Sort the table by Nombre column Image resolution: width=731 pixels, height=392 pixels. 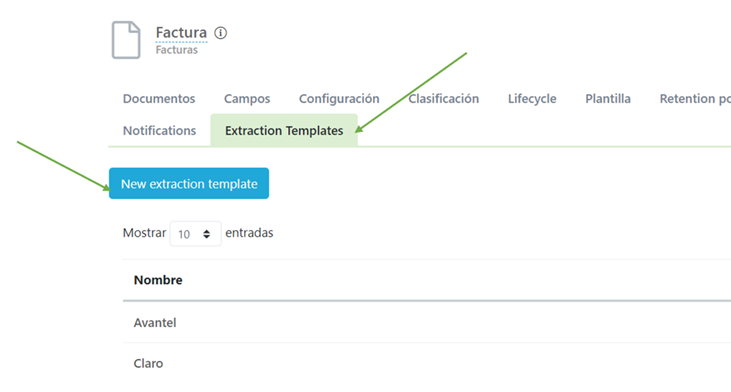click(x=158, y=280)
